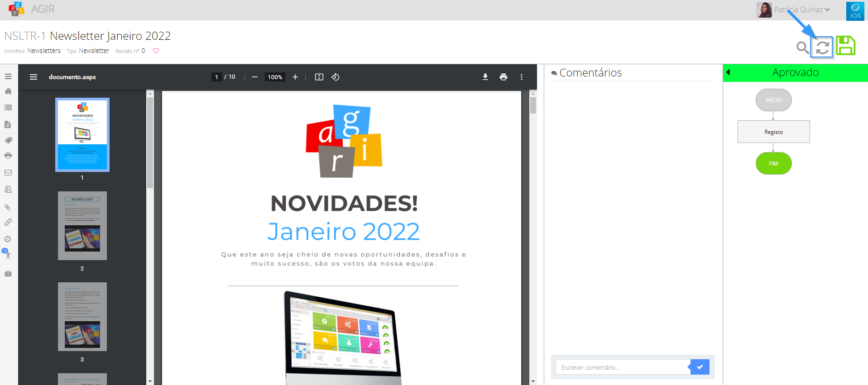The width and height of the screenshot is (868, 385).
Task: Click the AGIR application title
Action: coord(43,9)
